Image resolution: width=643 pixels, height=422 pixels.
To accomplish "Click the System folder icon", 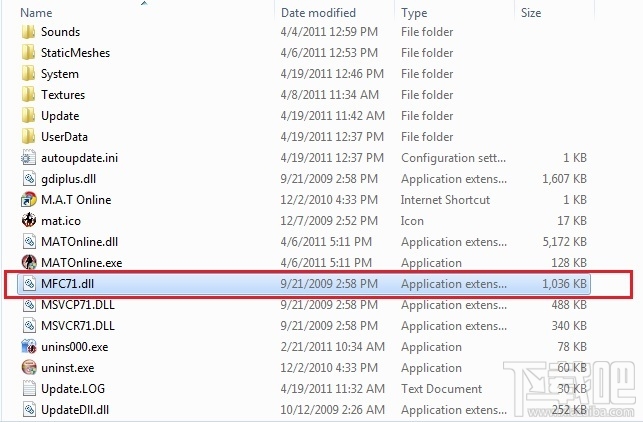I will coord(28,74).
